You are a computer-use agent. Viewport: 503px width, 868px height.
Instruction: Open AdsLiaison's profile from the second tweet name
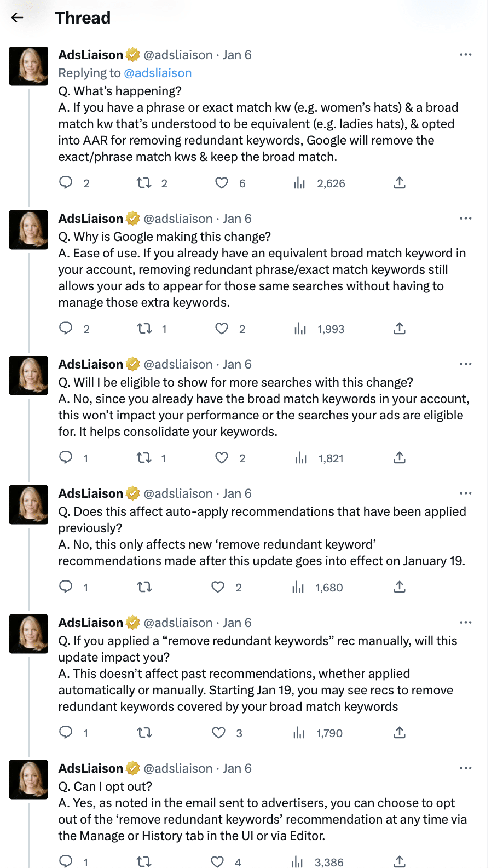point(90,218)
